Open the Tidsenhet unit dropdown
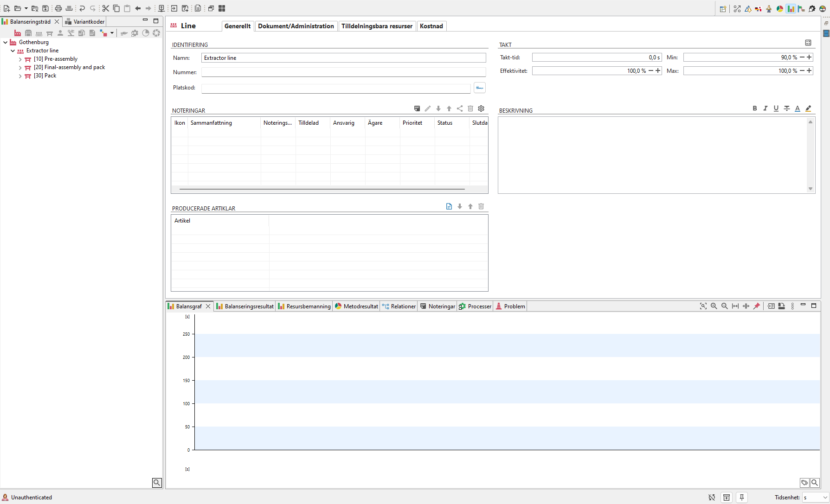830x504 pixels. (x=816, y=498)
